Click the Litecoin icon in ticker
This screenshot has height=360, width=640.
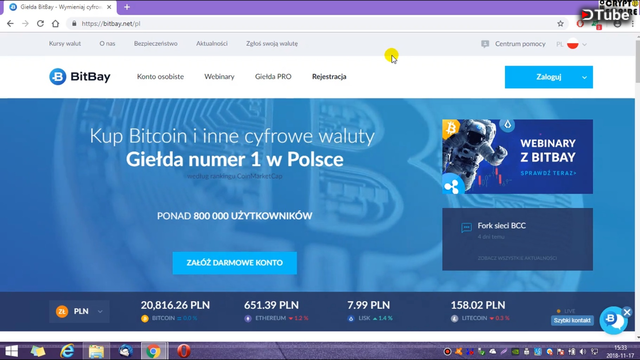coord(454,318)
